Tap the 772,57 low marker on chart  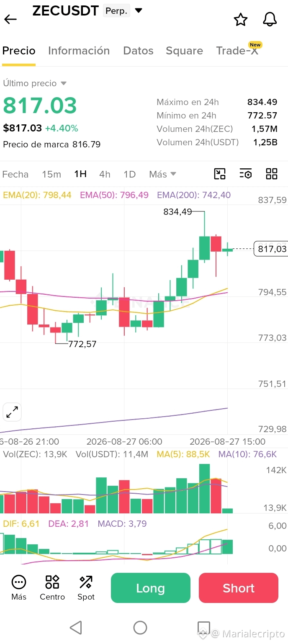pos(82,344)
